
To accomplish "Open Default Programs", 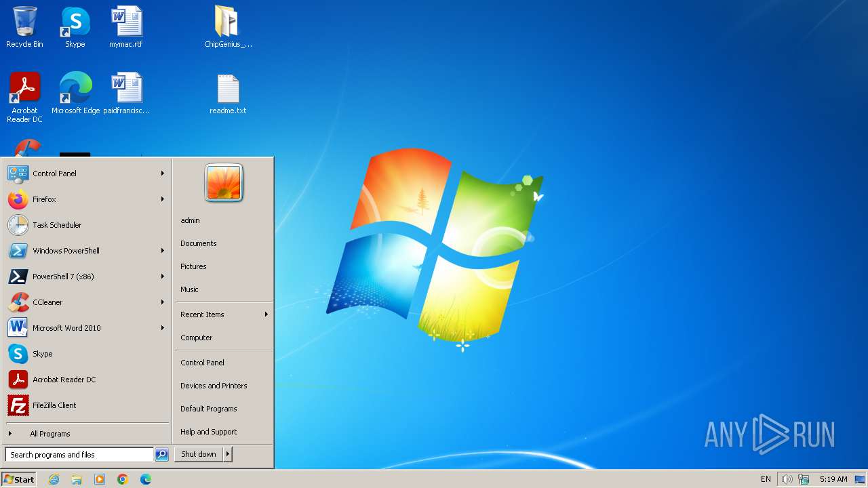I will point(224,409).
